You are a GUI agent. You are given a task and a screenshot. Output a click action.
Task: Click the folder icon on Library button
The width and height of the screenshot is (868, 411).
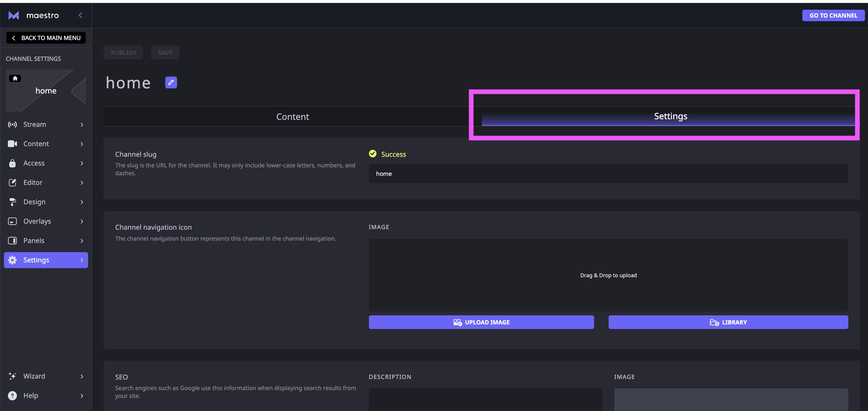coord(714,322)
